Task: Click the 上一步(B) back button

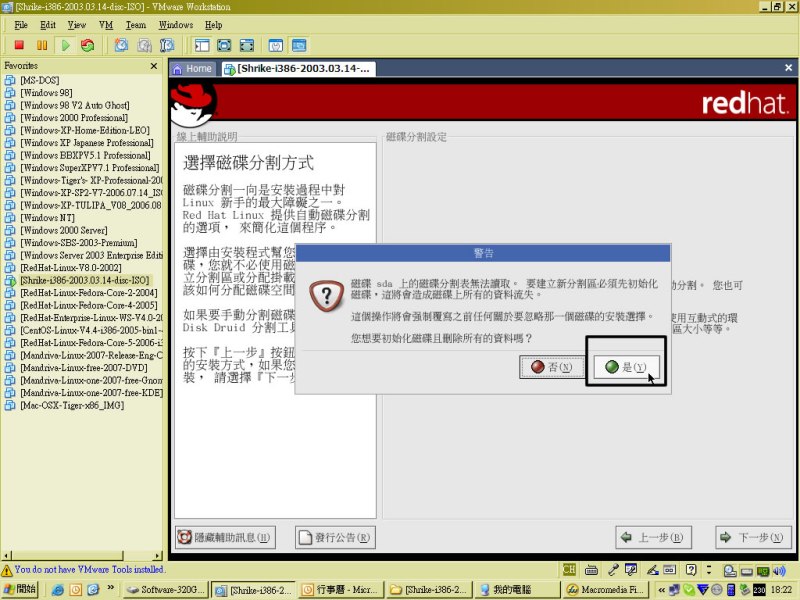Action: click(x=654, y=537)
